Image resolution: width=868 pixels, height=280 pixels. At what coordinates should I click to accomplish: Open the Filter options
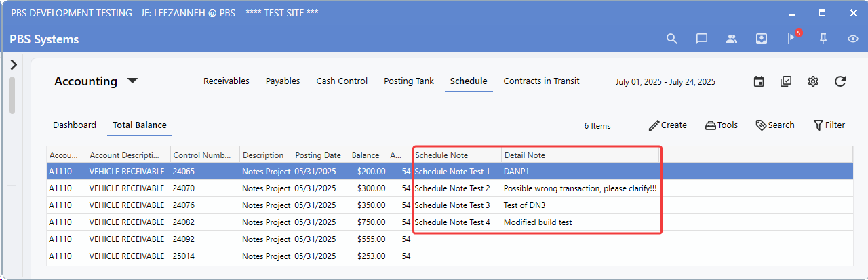(829, 125)
